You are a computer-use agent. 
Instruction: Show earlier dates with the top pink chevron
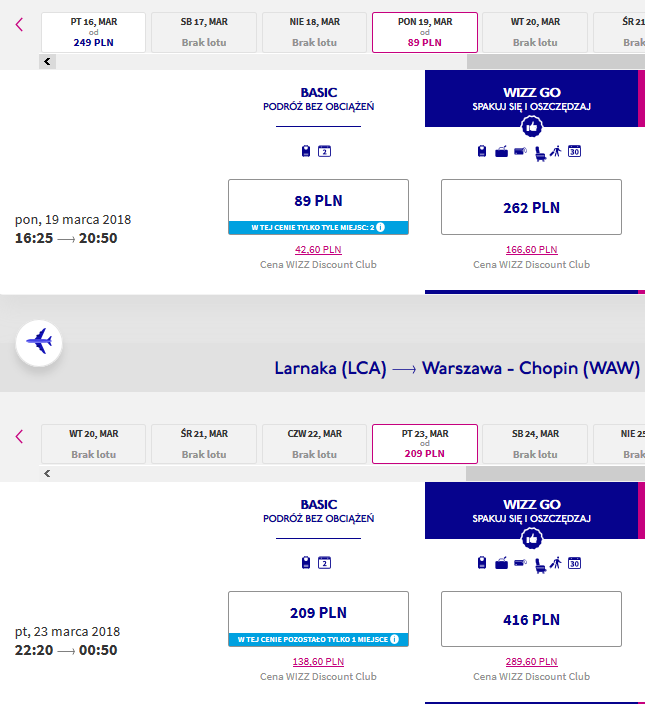[19, 24]
